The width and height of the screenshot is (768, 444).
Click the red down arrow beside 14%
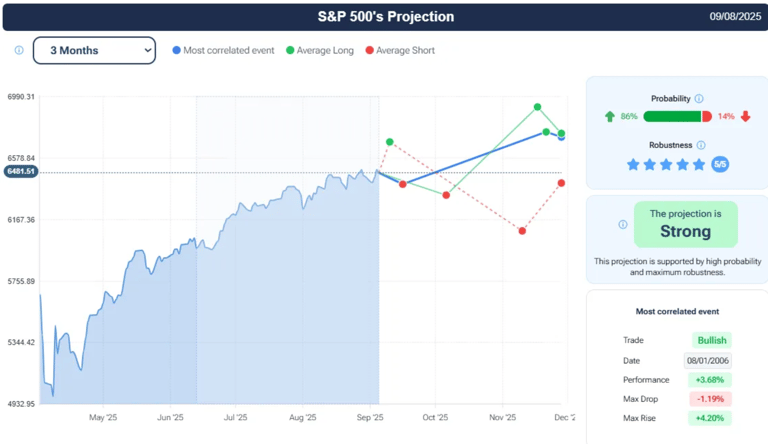pyautogui.click(x=745, y=116)
